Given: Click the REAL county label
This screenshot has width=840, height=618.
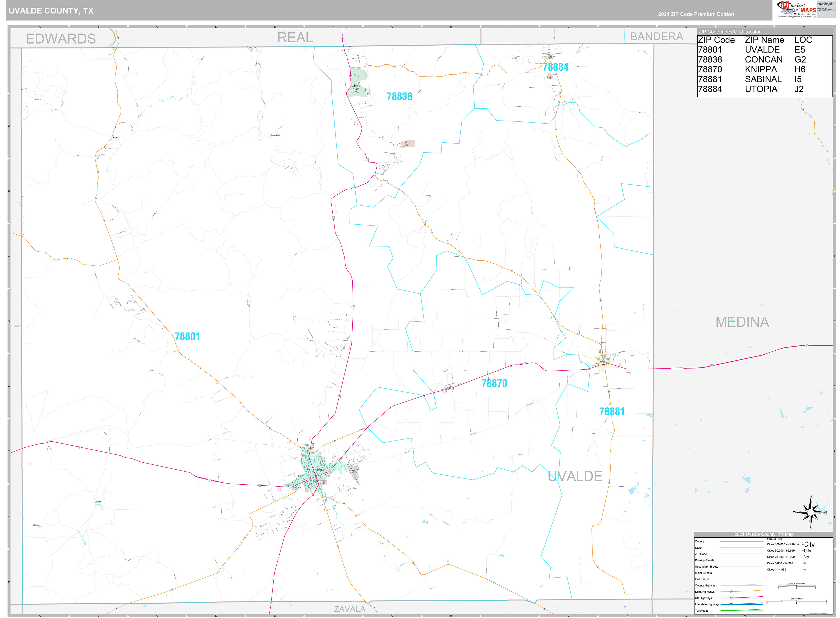Looking at the screenshot, I should coord(295,37).
